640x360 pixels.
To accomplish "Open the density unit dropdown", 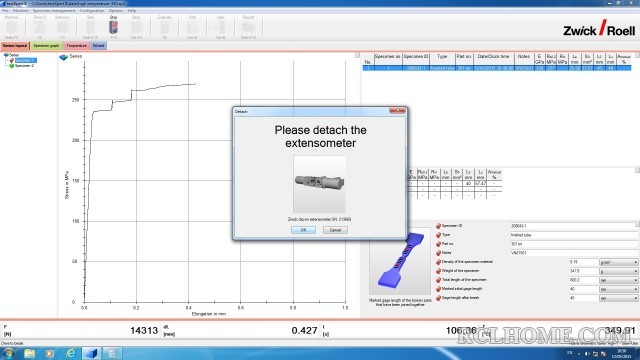I will [618, 262].
